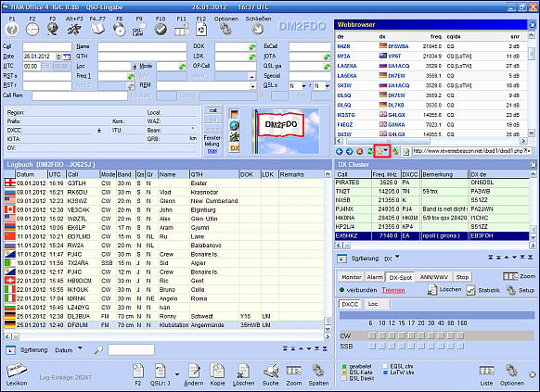Switch to the Alarm tab

pos(375,277)
